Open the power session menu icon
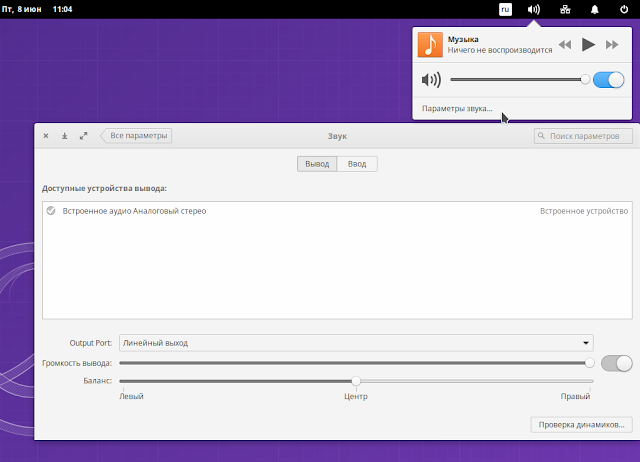 (624, 9)
